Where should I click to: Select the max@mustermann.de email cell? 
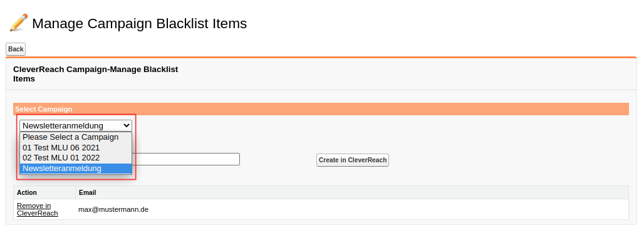coord(113,209)
